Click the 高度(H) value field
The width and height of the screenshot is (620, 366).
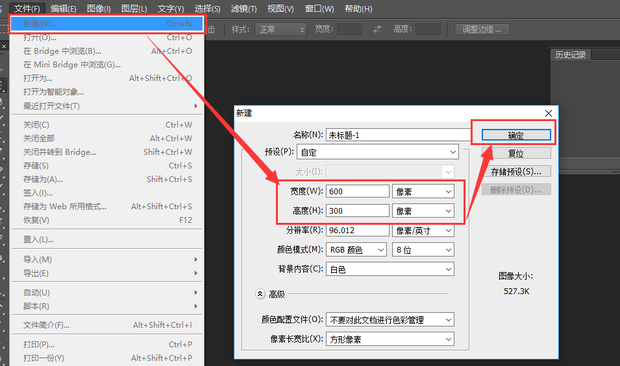[358, 211]
